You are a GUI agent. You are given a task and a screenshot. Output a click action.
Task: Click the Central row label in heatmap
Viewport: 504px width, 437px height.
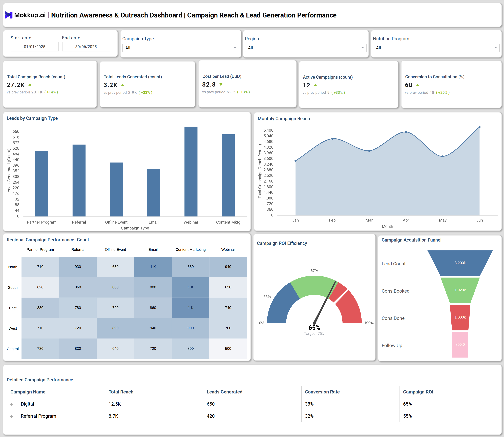13,349
